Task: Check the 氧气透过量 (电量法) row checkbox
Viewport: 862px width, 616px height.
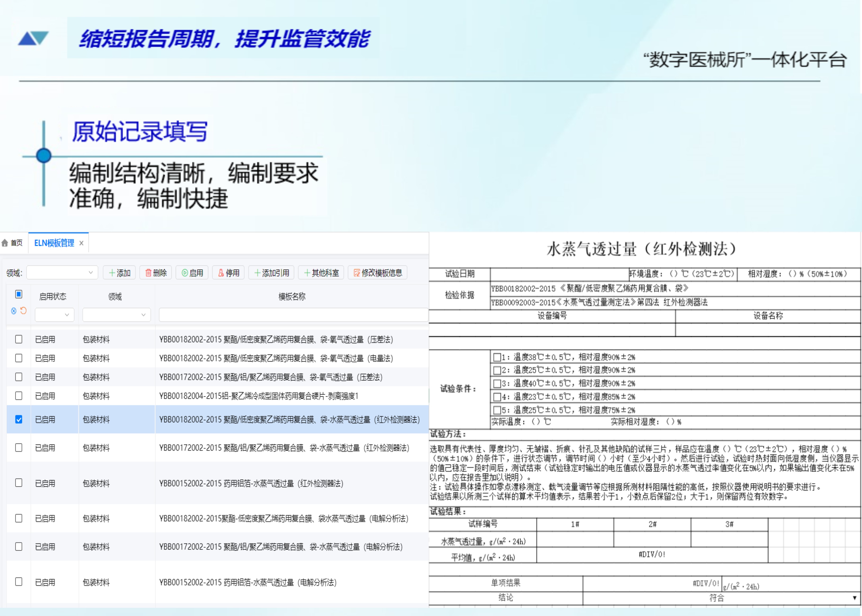Action: tap(19, 358)
